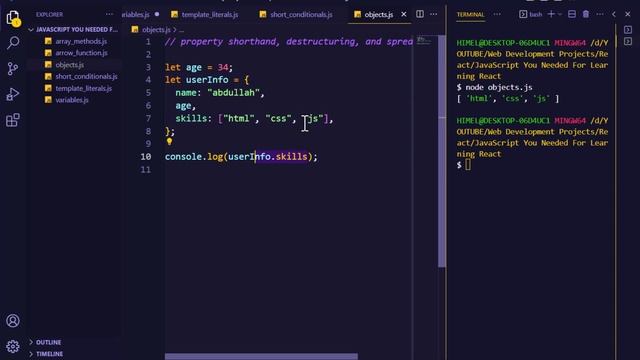Close the objects.js editor tab

click(x=404, y=14)
